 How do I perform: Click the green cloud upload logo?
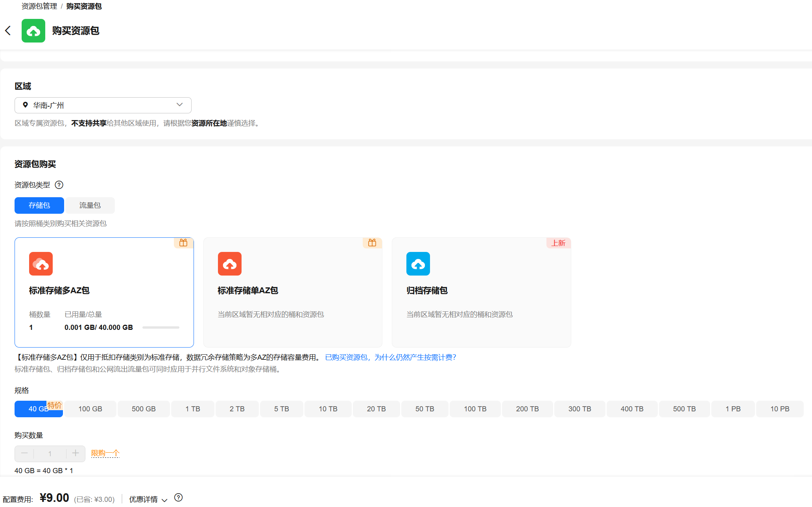pyautogui.click(x=33, y=31)
